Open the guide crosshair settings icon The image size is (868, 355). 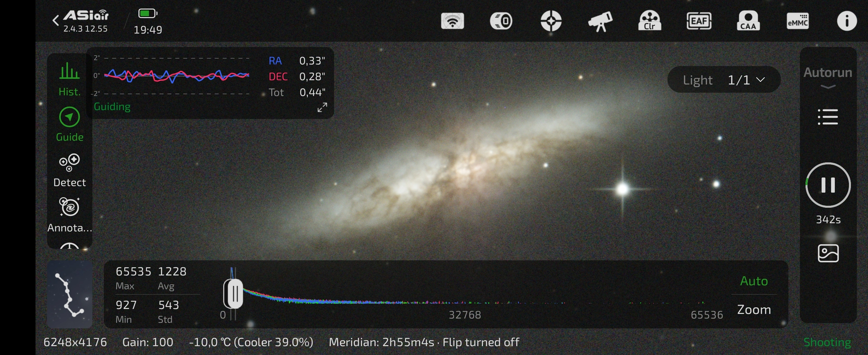[x=551, y=21]
